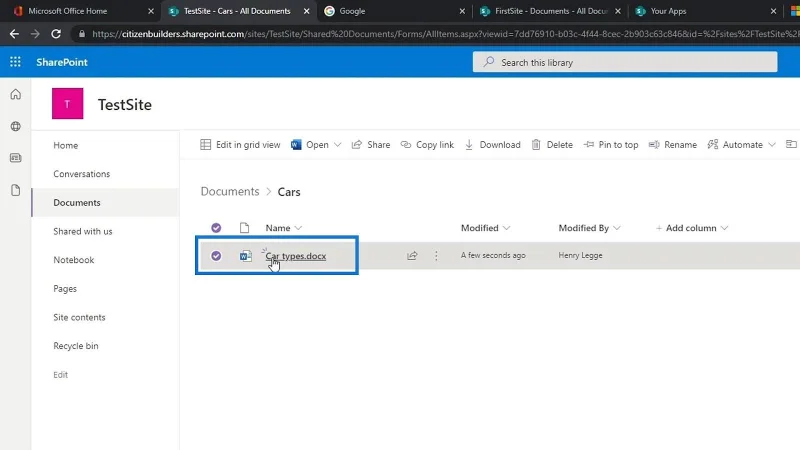Click Edit link under site navigation
Image resolution: width=800 pixels, height=450 pixels.
point(60,374)
